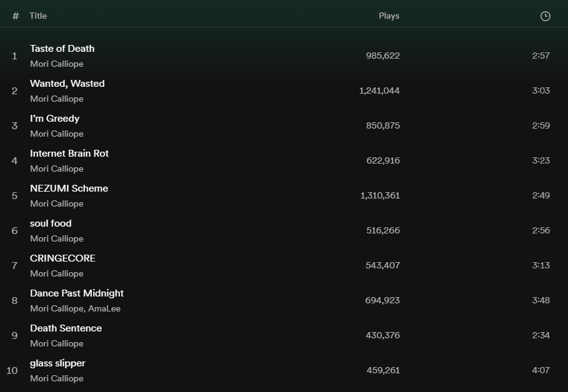
Task: Open the CRINGECORE track
Action: point(62,258)
